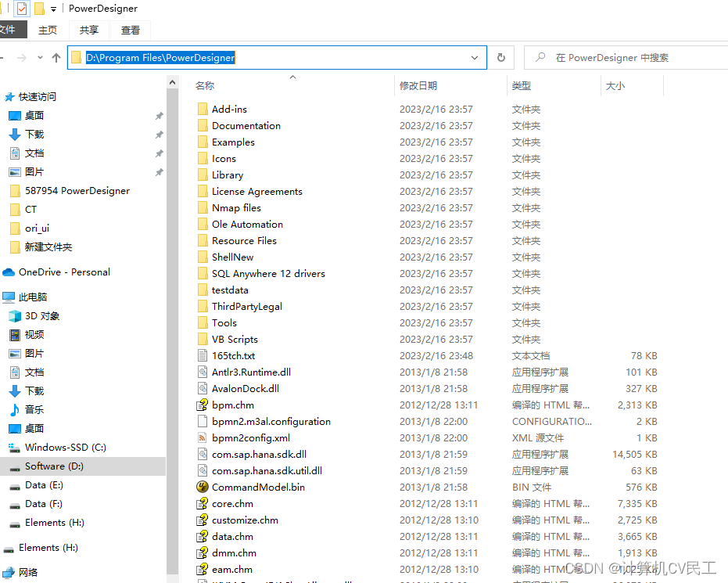The height and width of the screenshot is (583, 728).
Task: Select SQL Anywhere 12 drivers folder
Action: point(268,274)
